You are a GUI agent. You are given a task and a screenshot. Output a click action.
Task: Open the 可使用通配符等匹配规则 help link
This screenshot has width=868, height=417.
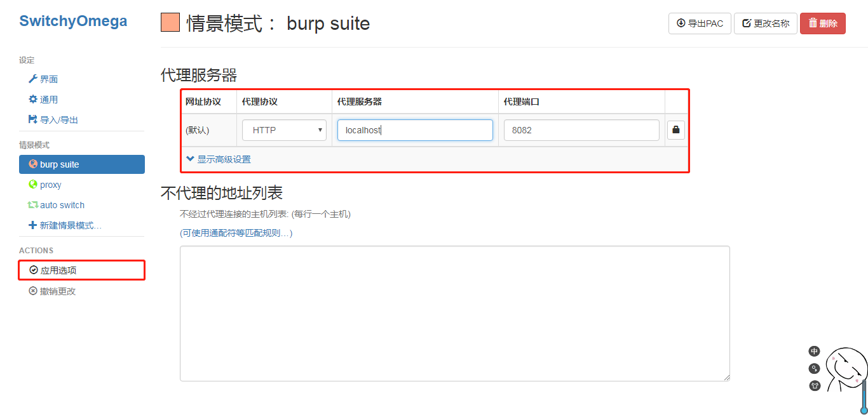236,233
